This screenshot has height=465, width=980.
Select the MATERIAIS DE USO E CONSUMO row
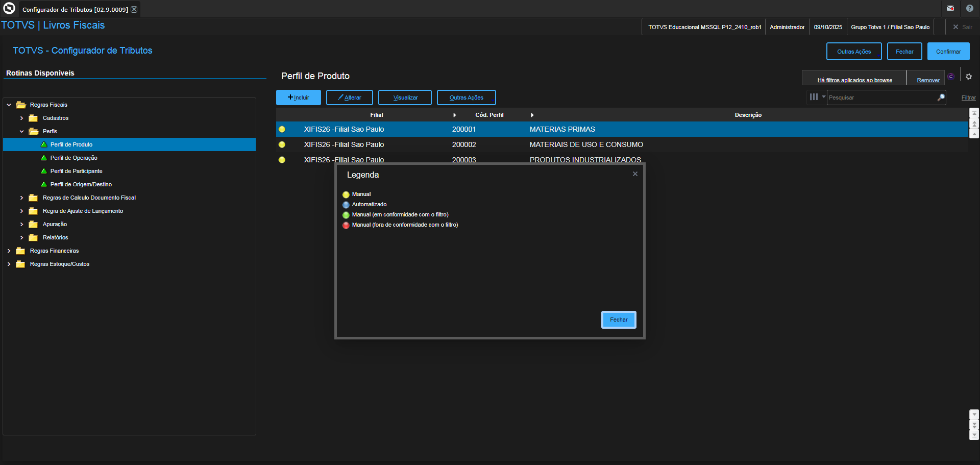tap(622, 144)
